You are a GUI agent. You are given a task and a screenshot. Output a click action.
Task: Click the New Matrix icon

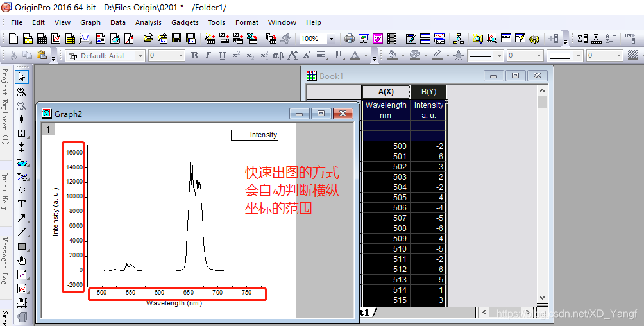tap(70, 39)
